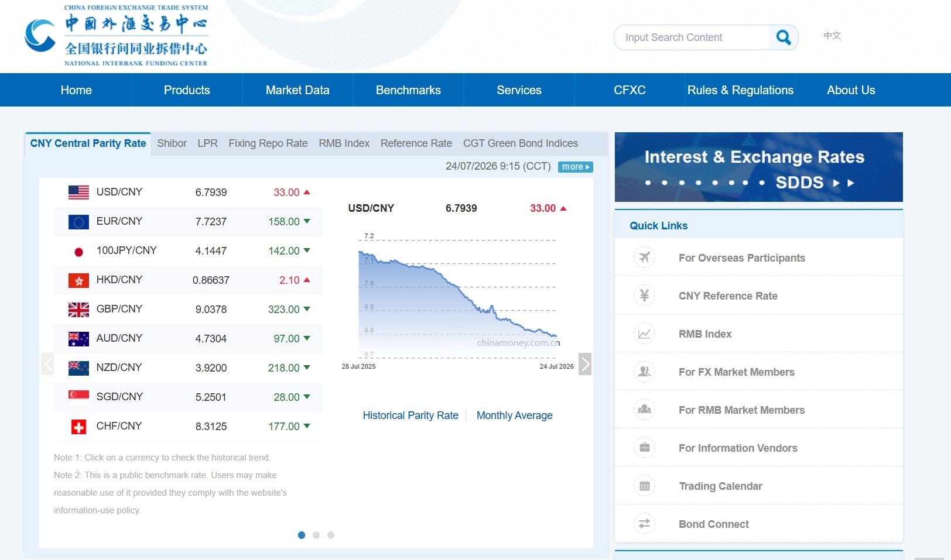
Task: Click the yen icon for CNY Reference Rate
Action: click(x=644, y=296)
